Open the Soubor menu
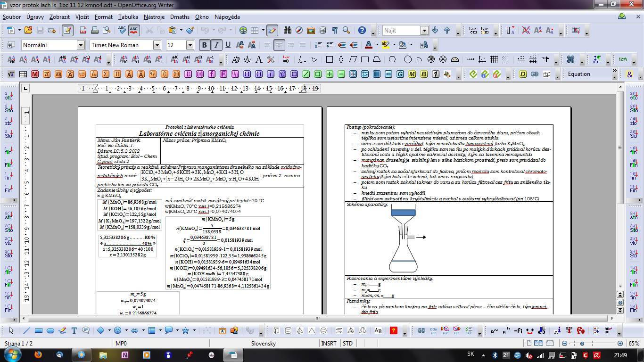 pyautogui.click(x=12, y=17)
